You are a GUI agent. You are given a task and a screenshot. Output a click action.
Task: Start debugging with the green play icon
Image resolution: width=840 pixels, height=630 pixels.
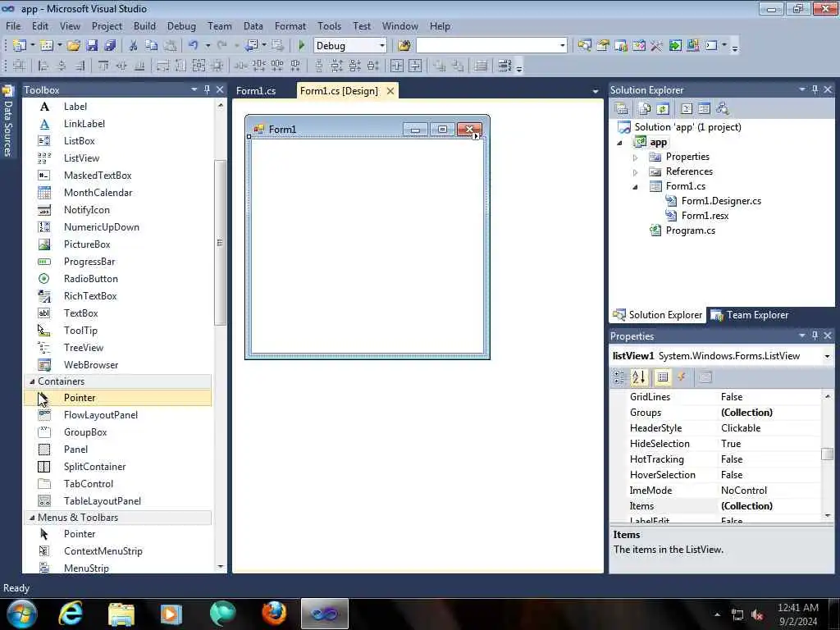[302, 46]
